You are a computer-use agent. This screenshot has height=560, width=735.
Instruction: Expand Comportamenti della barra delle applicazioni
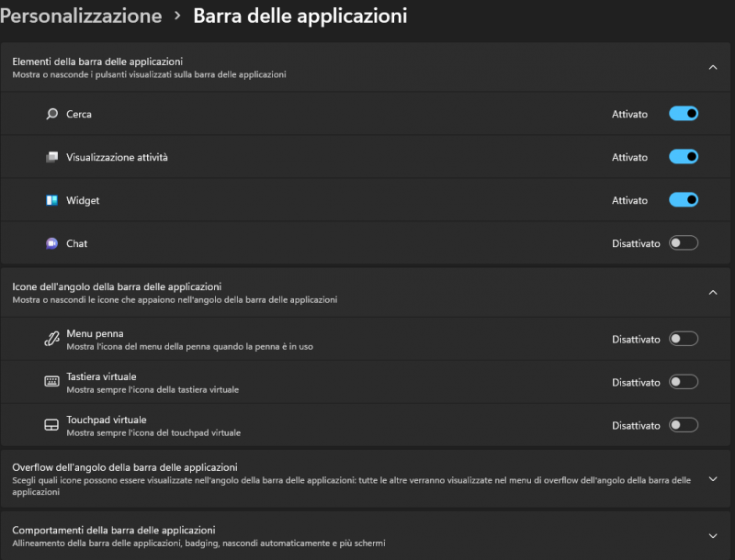712,536
